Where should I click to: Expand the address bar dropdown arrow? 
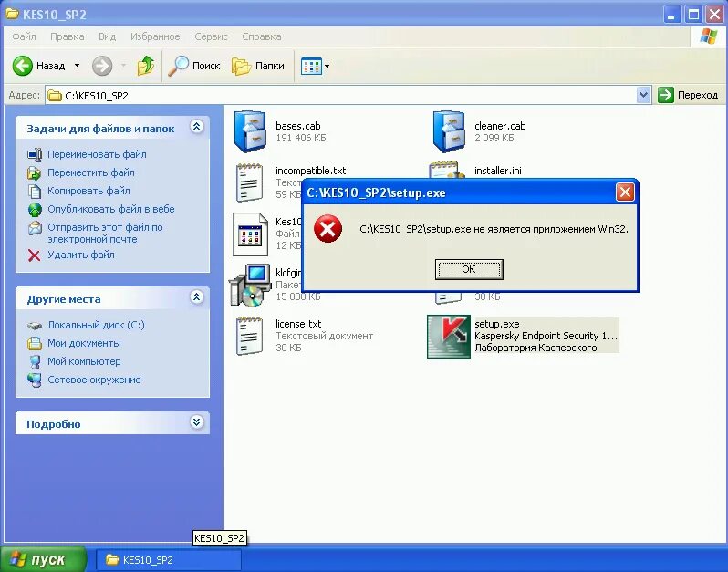(x=643, y=95)
